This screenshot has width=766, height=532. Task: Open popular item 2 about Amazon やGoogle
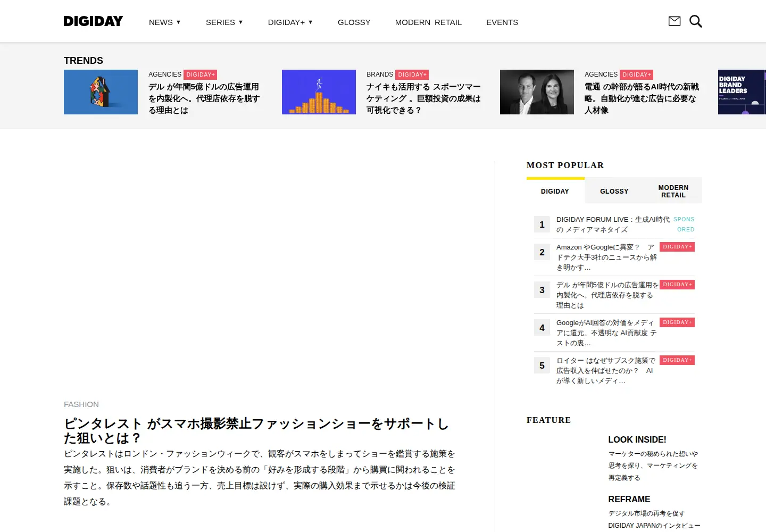click(x=606, y=257)
